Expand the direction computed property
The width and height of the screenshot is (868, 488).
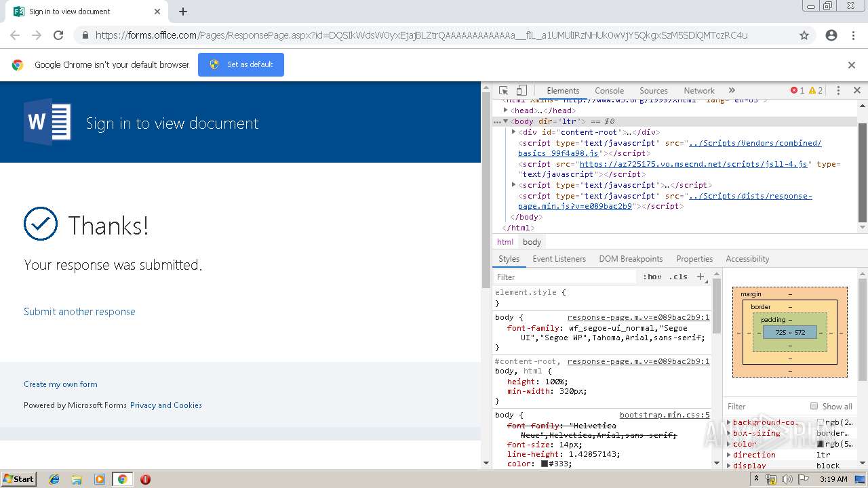(729, 455)
